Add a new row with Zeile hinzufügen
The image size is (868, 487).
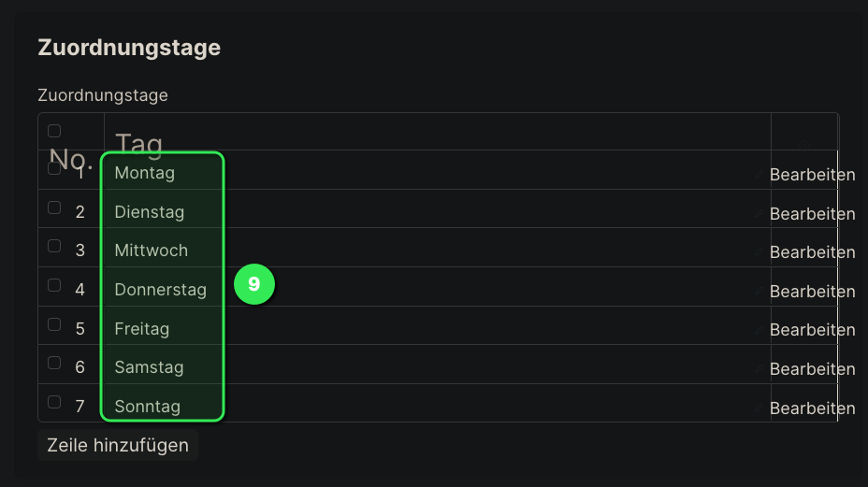(118, 445)
